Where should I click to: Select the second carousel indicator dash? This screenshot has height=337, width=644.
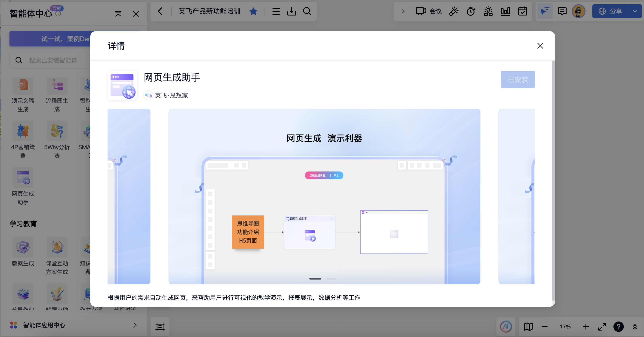(x=331, y=278)
